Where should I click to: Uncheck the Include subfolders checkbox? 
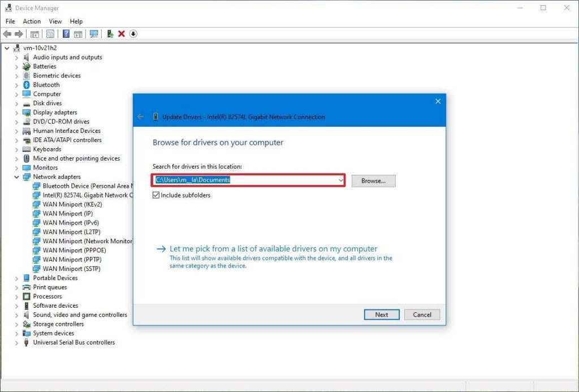point(156,195)
